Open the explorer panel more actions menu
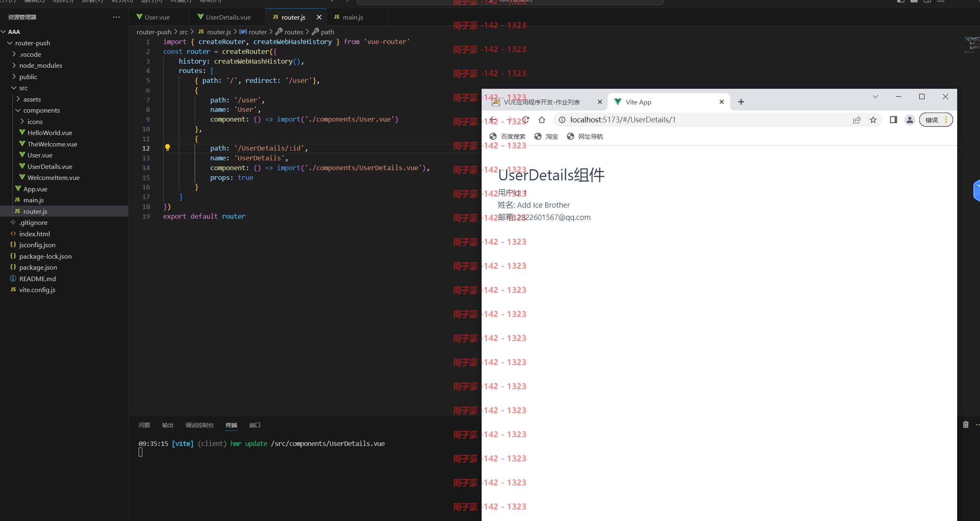The height and width of the screenshot is (521, 980). (116, 17)
